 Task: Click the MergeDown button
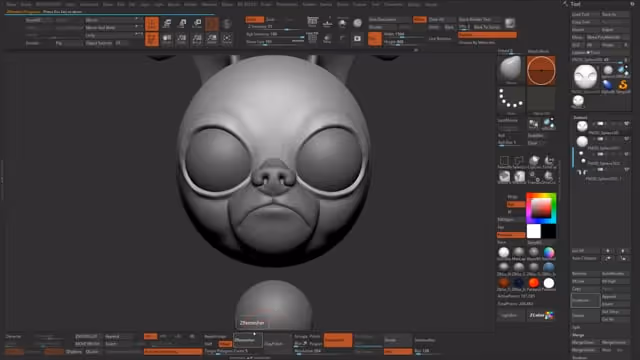click(586, 342)
